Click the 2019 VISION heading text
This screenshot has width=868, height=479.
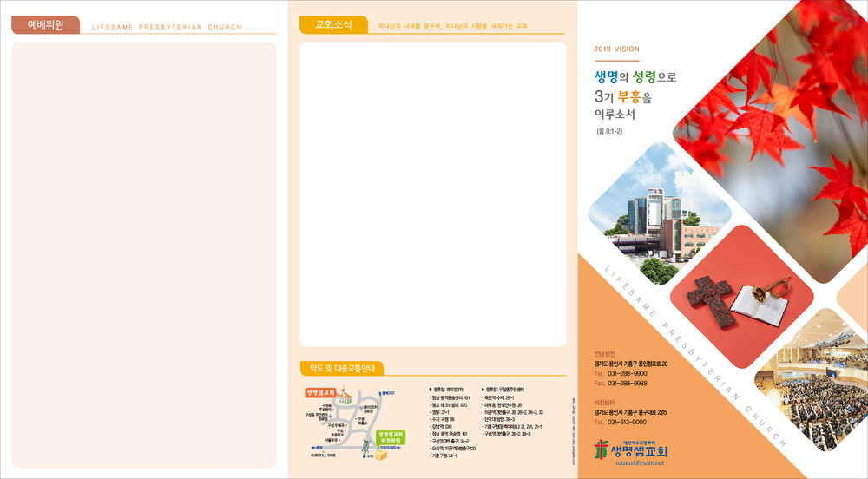[x=616, y=49]
